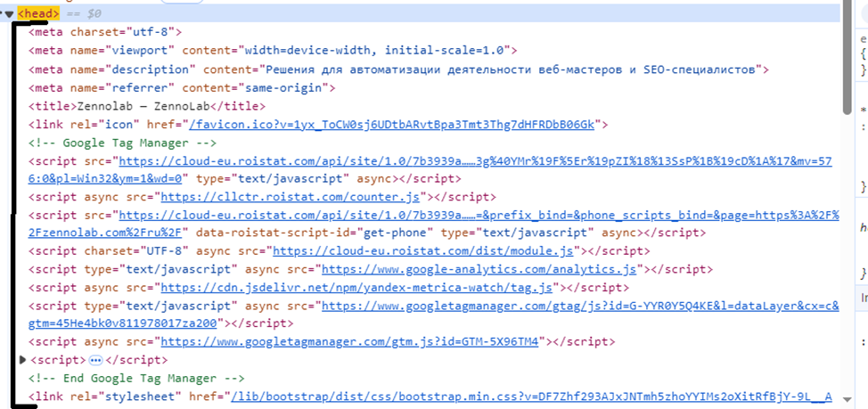Image resolution: width=868 pixels, height=409 pixels.
Task: Open the favicon.ico href link
Action: click(392, 125)
